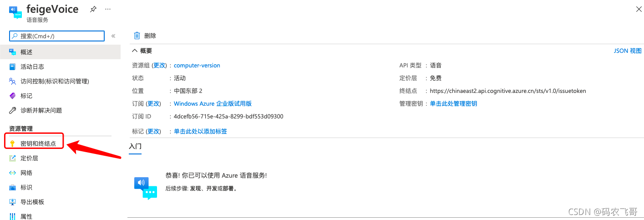Collapse the sidebar with double-chevron icon

pos(113,36)
